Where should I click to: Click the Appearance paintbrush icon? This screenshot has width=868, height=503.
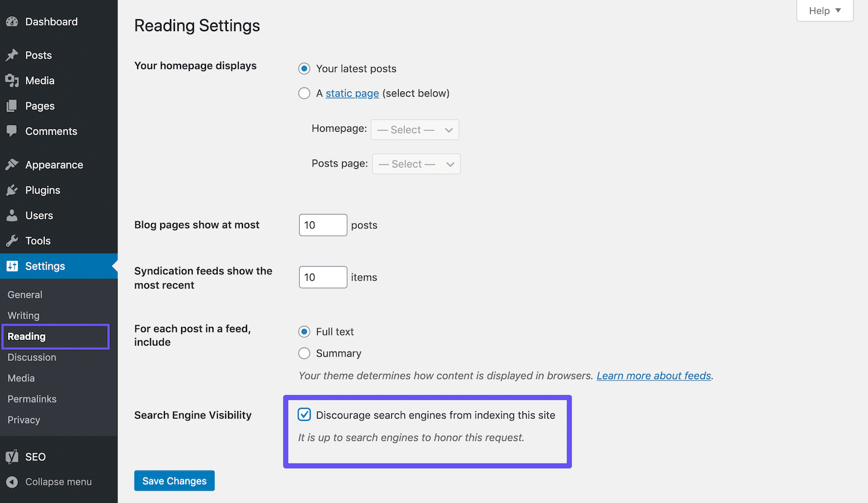point(12,164)
